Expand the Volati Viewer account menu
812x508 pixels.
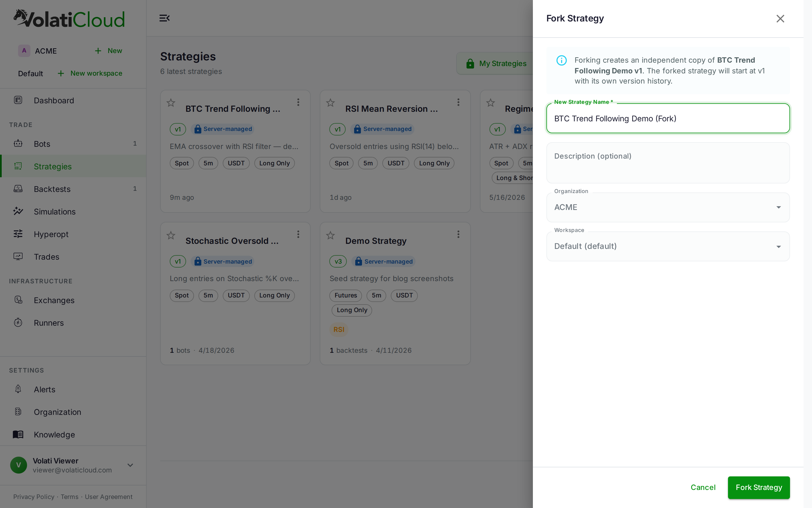[130, 465]
